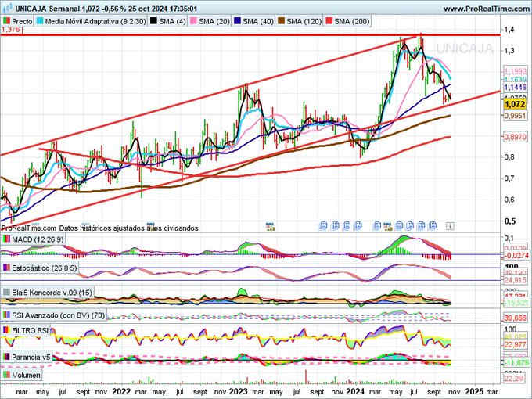Select the SMA (40) legend label
This screenshot has width=532, height=399.
[x=258, y=21]
